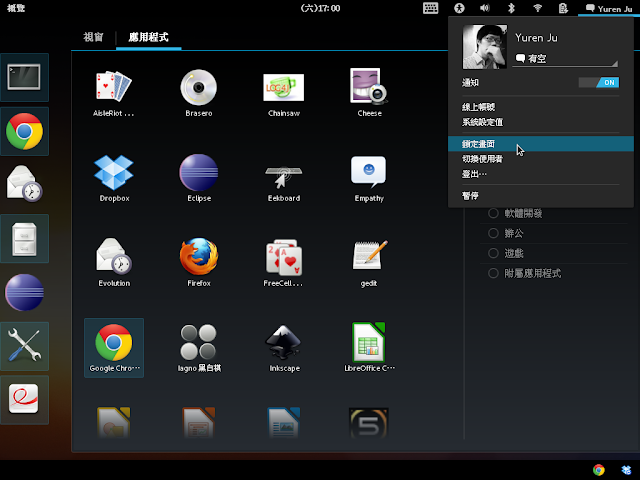640x480 pixels.
Task: Open the 有空 status dropdown
Action: (x=565, y=59)
